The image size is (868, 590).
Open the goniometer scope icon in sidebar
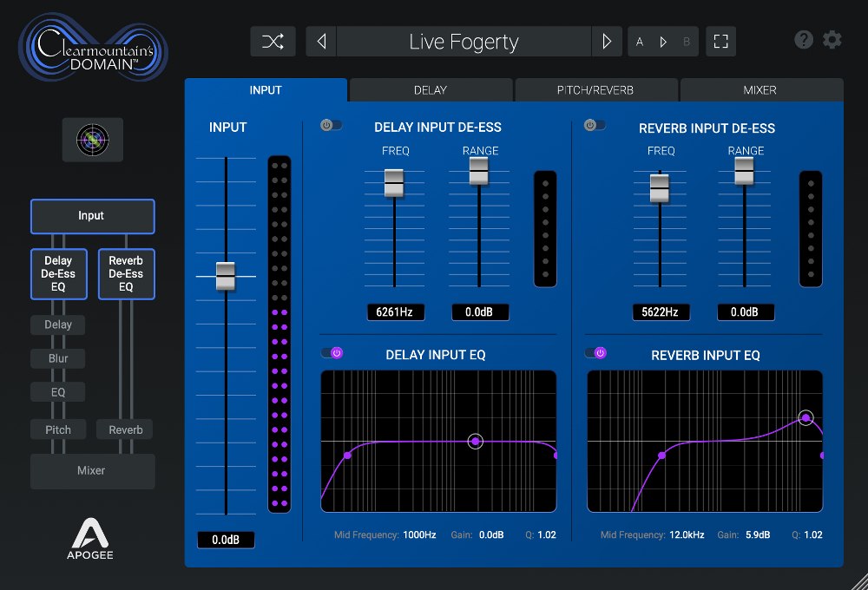coord(92,139)
